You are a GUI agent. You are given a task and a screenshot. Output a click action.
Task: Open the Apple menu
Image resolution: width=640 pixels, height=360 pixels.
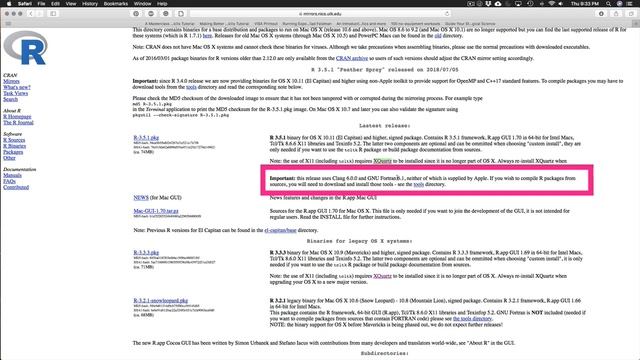click(x=9, y=4)
